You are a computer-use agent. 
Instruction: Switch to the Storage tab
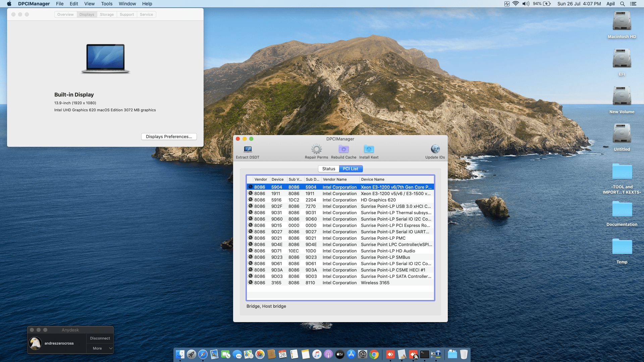click(107, 14)
